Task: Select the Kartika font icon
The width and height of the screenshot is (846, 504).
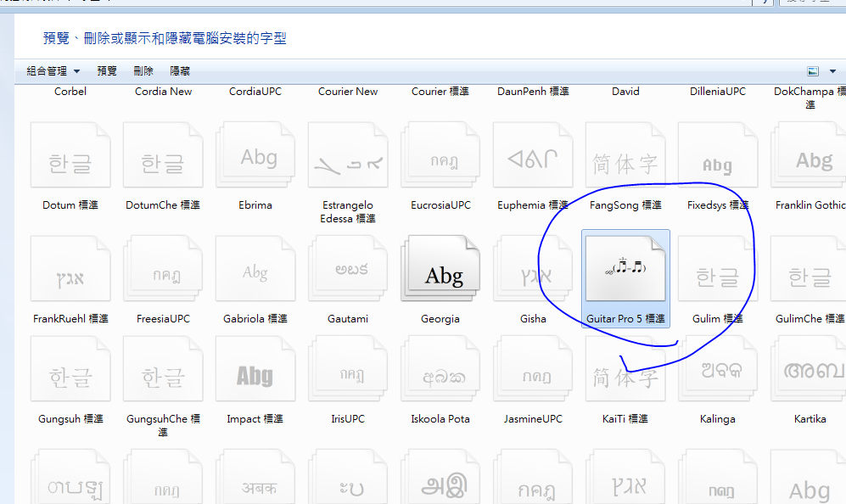Action: coord(808,368)
